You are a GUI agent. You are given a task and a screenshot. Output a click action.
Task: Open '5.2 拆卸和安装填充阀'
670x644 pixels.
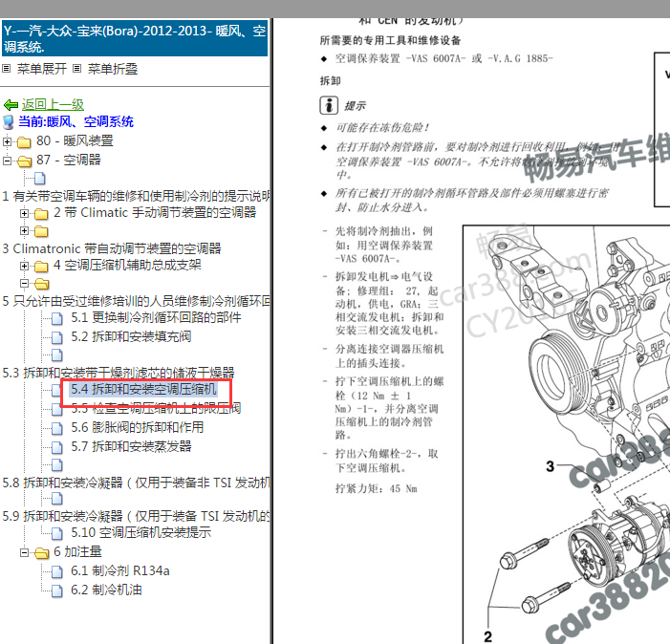(131, 336)
